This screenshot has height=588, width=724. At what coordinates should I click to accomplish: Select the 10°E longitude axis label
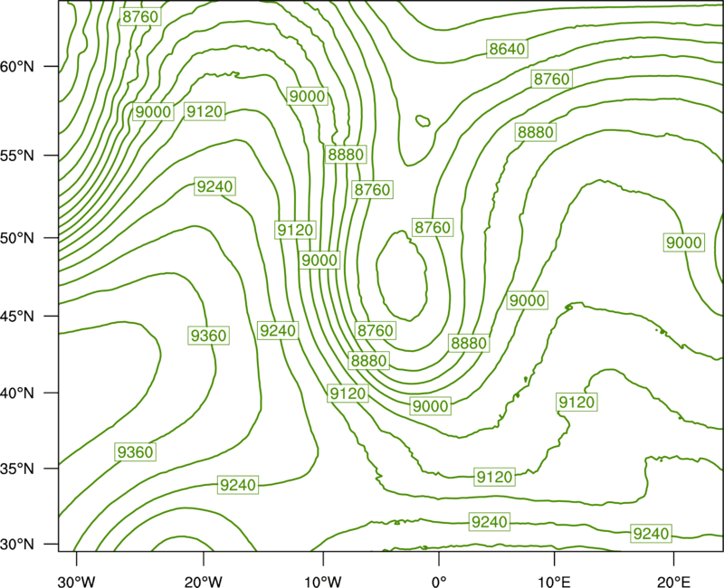[x=554, y=582]
